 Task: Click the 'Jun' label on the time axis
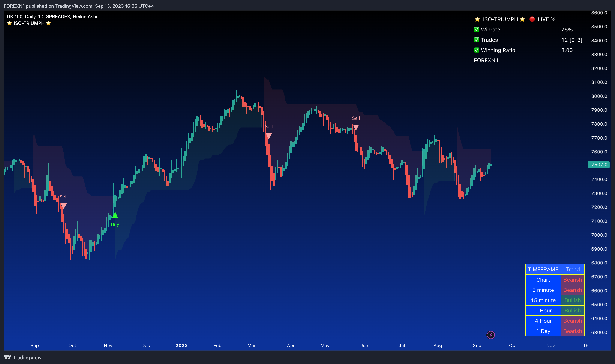tap(364, 345)
